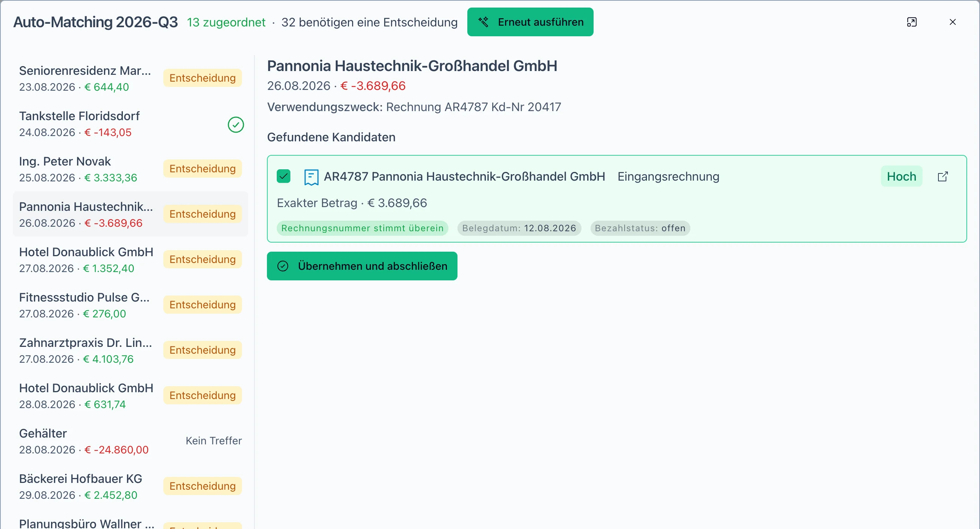The image size is (980, 529).
Task: Click Entscheidung badge for Seniorenresidenz
Action: 202,78
